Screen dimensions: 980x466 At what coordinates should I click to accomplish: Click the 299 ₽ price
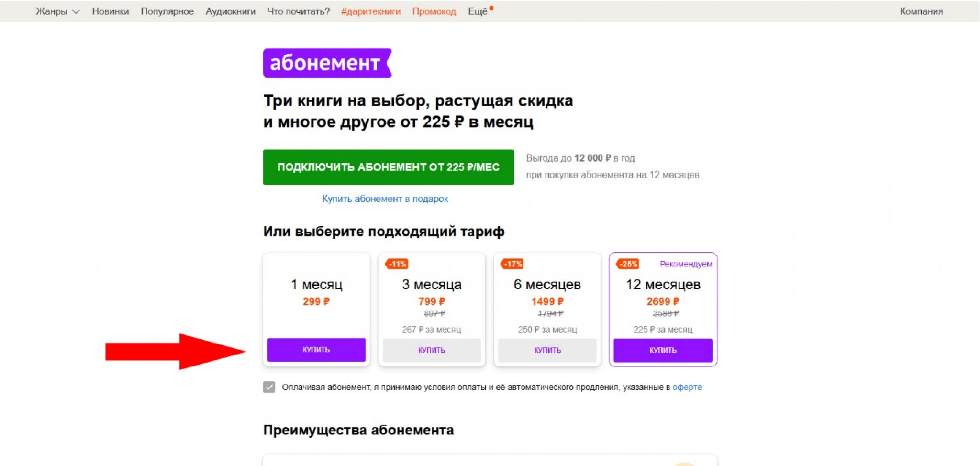pos(316,301)
